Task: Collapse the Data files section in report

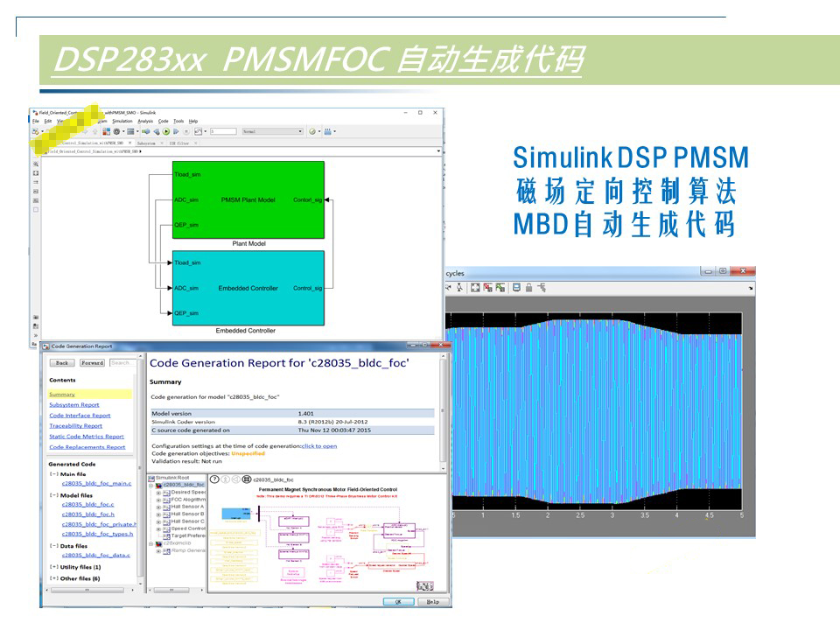Action: (54, 546)
